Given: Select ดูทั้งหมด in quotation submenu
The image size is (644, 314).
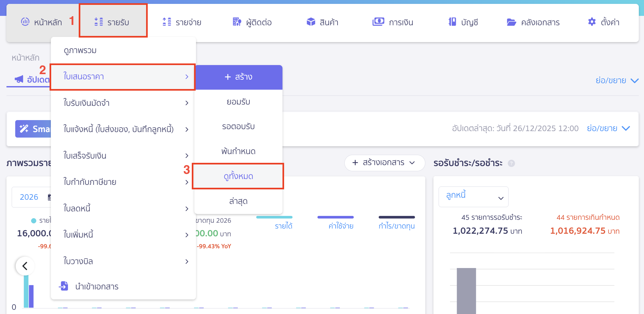Looking at the screenshot, I should [x=238, y=176].
